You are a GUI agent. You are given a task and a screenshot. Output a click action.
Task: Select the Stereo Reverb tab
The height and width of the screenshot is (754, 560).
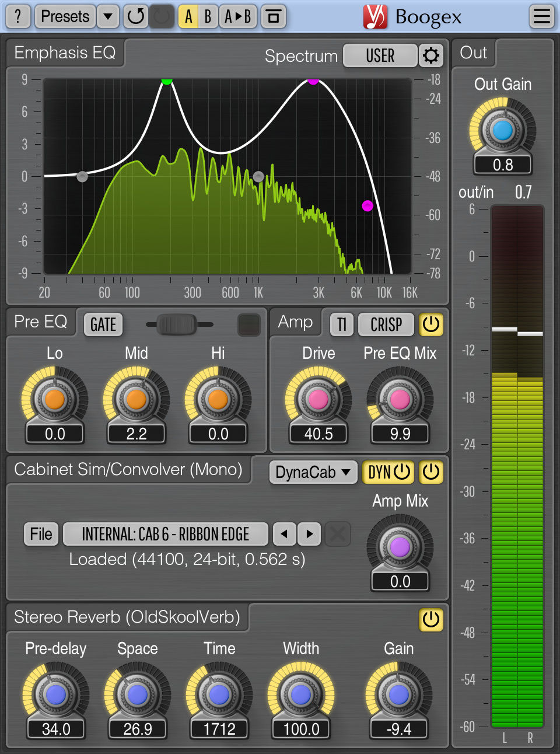127,617
